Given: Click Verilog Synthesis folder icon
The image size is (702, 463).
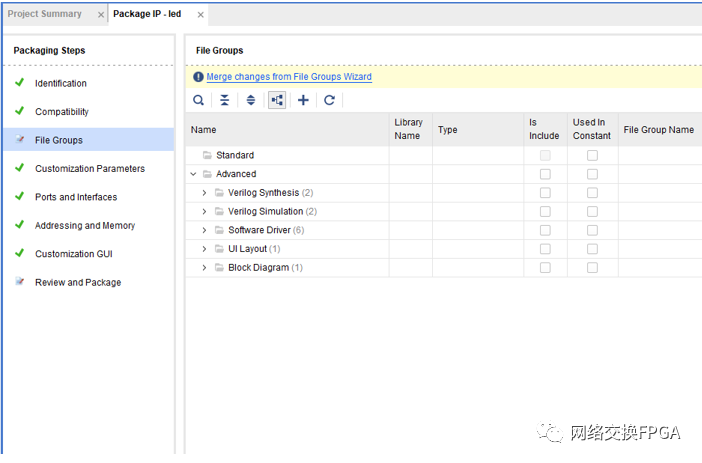Looking at the screenshot, I should pos(219,193).
